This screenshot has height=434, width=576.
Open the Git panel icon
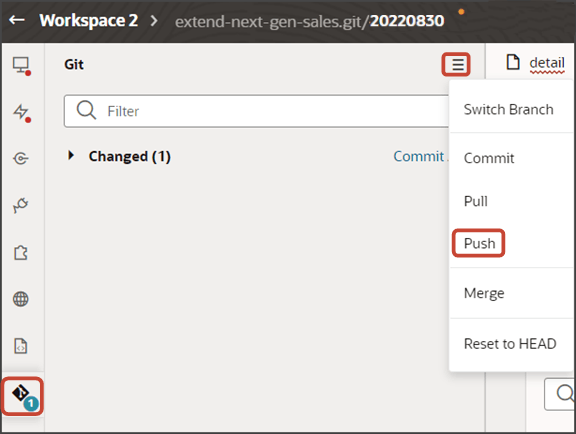pos(23,396)
